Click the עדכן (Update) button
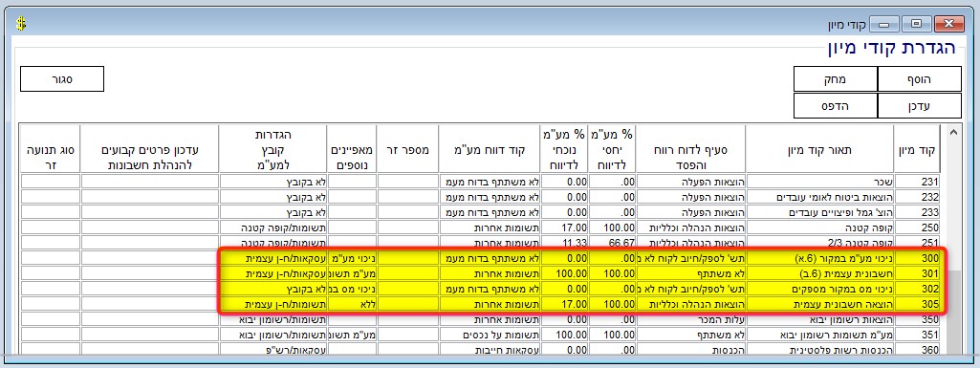This screenshot has height=368, width=980. [920, 105]
